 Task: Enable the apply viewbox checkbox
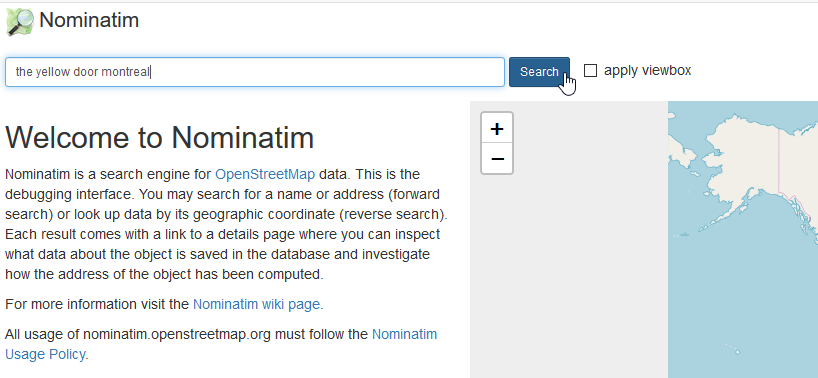tap(590, 70)
